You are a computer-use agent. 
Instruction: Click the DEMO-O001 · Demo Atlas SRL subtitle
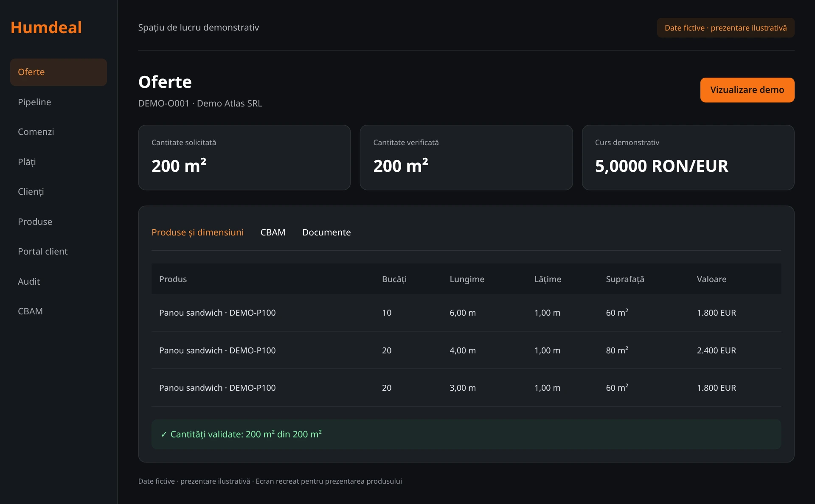(x=200, y=104)
